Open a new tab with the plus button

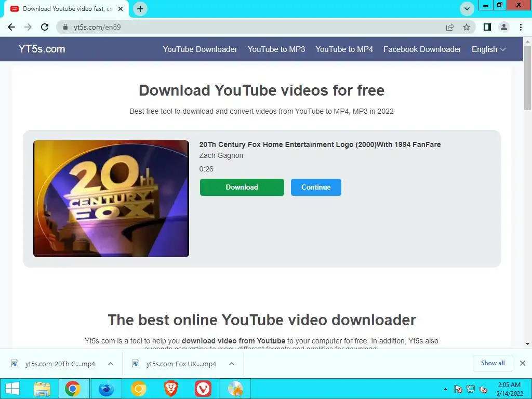click(x=140, y=9)
